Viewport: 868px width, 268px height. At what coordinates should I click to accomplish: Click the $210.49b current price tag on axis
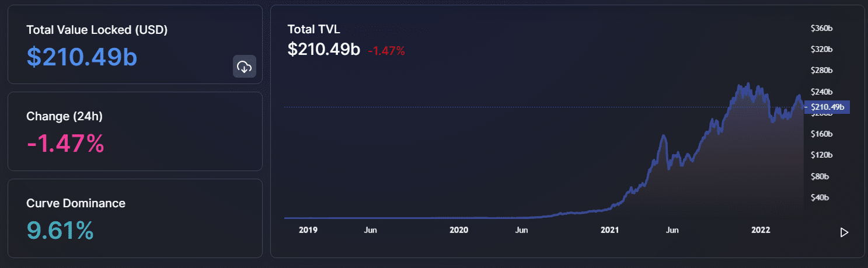click(827, 107)
